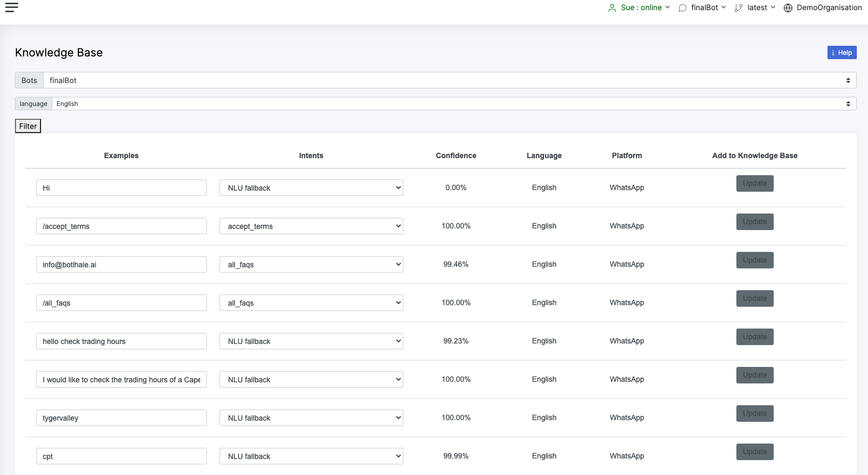Viewport: 868px width, 475px height.
Task: Click the Add to Knowledge Base header
Action: point(755,155)
